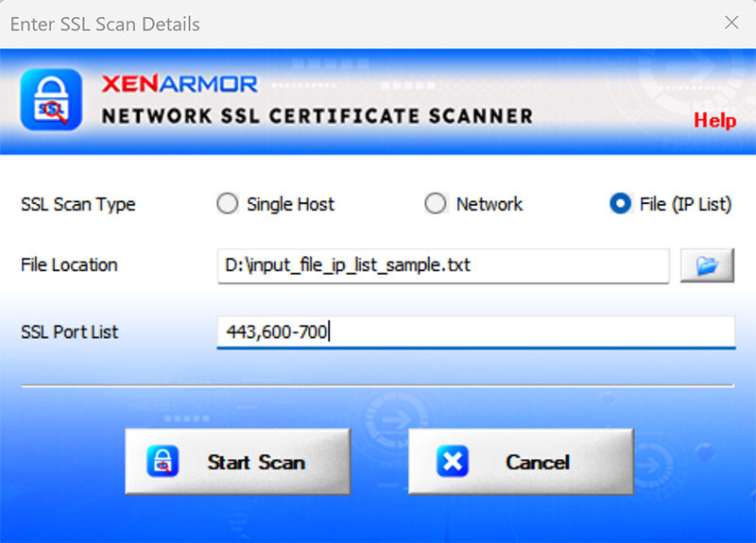Viewport: 756px width, 543px height.
Task: Click the XenArmor SSL padlock logo
Action: pyautogui.click(x=51, y=100)
